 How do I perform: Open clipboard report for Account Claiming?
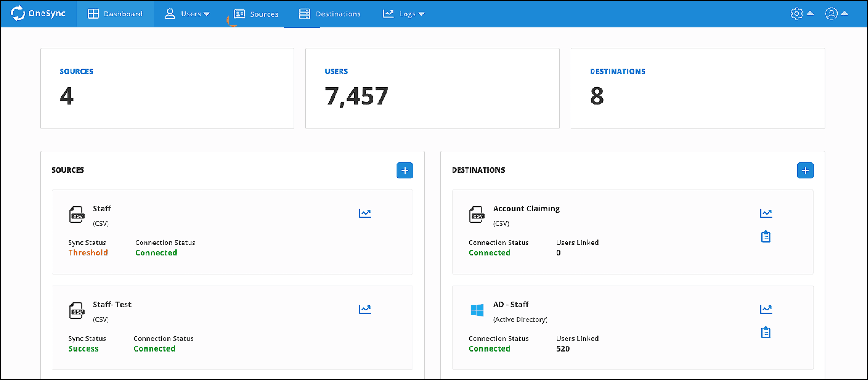[x=766, y=236]
